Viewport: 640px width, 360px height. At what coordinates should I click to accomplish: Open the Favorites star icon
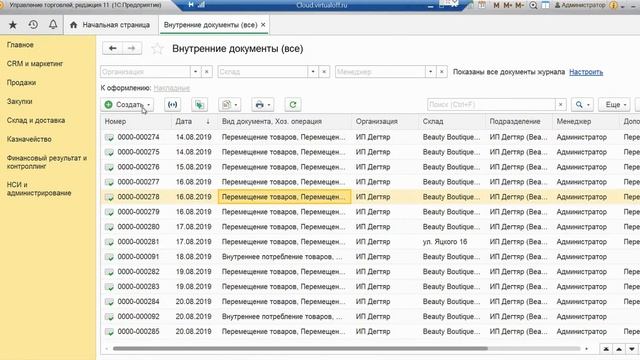(13, 25)
